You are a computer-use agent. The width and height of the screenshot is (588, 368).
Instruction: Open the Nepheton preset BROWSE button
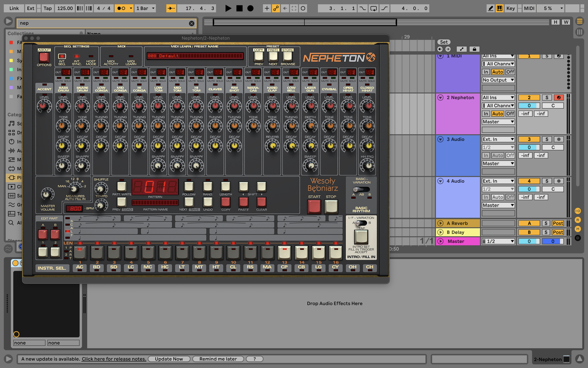tap(288, 56)
